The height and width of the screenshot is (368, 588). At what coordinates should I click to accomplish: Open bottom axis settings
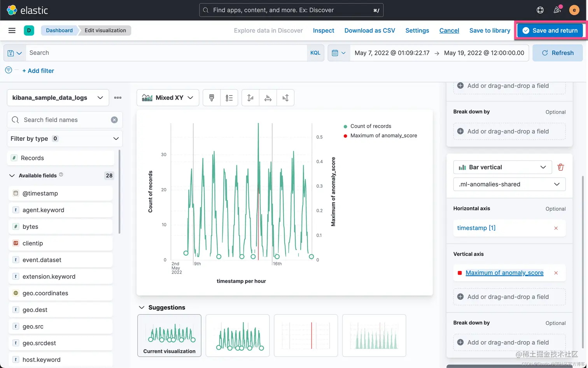[x=268, y=98]
